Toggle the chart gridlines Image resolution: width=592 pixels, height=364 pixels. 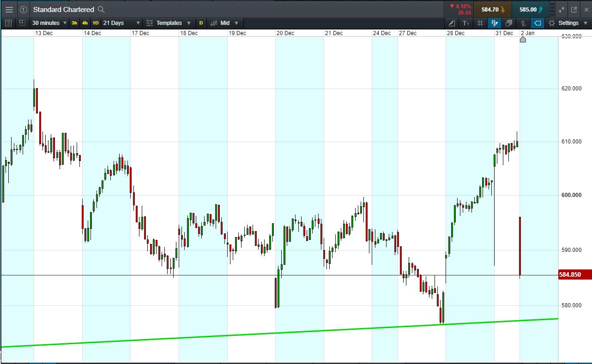click(480, 23)
